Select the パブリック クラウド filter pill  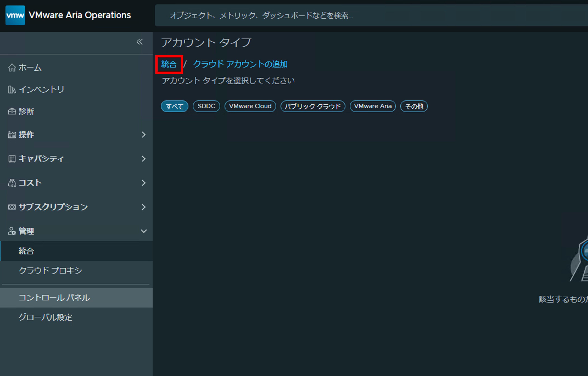(x=313, y=106)
